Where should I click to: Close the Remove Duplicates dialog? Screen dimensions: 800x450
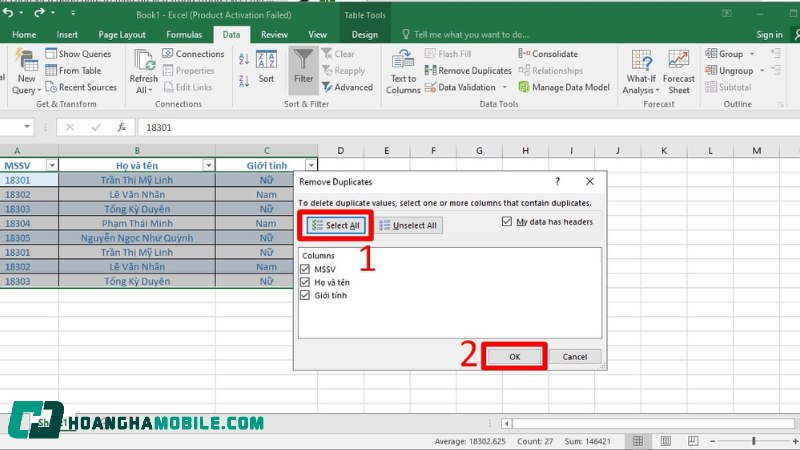[590, 181]
